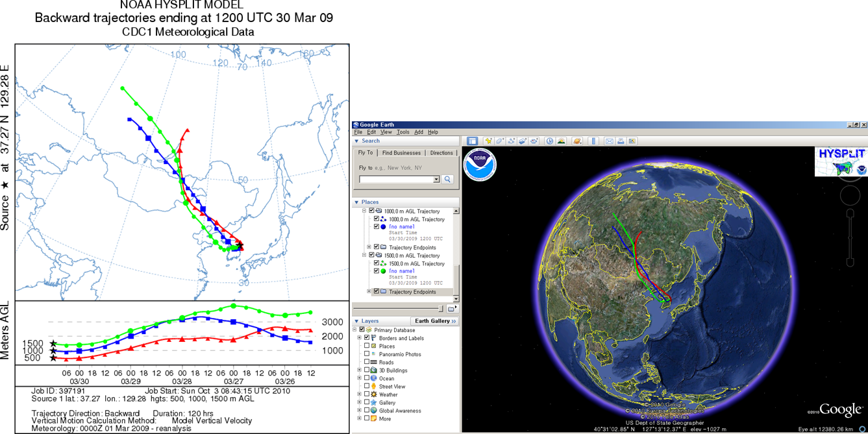Click the green 1500 m [no name] placemark
The image size is (868, 434).
pyautogui.click(x=383, y=271)
